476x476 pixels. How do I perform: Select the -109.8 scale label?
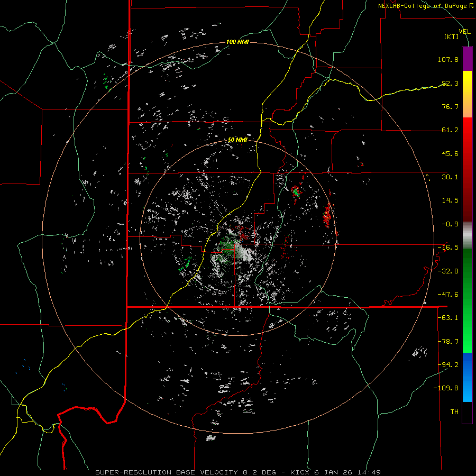[446, 388]
